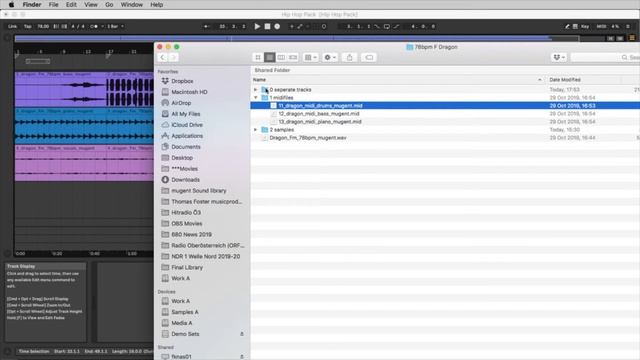Switch Finder to list view
640x360 pixels.
pos(269,58)
